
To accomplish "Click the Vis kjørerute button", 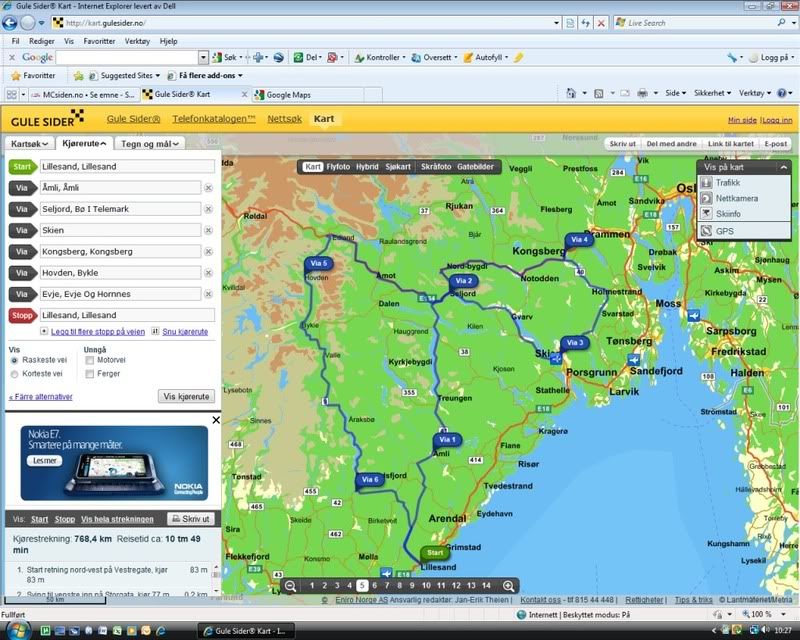I will tap(186, 397).
